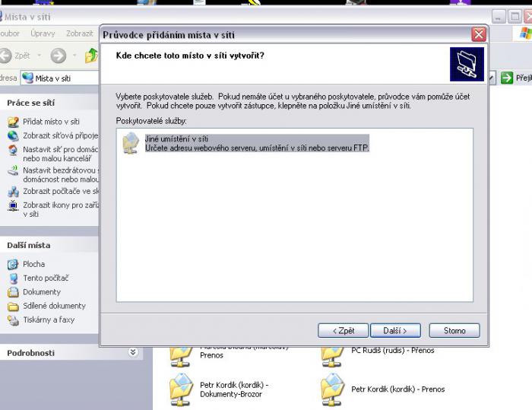532x410 pixels.
Task: Select the 'Jiné umístění v síti' provider icon
Action: pyautogui.click(x=131, y=143)
